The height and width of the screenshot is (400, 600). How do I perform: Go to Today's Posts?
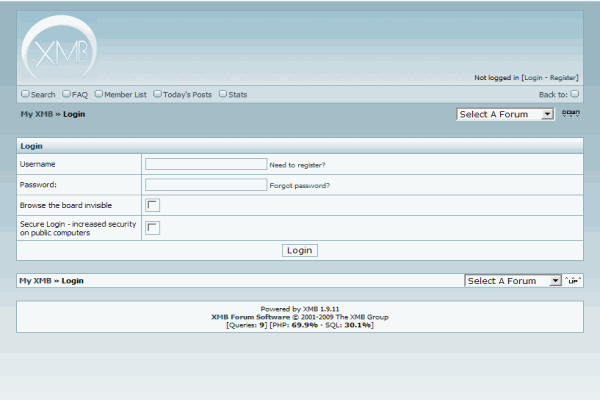[x=187, y=95]
